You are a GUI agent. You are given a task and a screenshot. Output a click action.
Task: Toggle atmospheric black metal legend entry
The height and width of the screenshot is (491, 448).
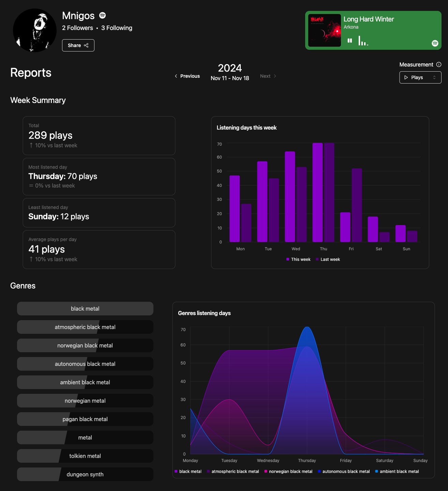coord(233,472)
